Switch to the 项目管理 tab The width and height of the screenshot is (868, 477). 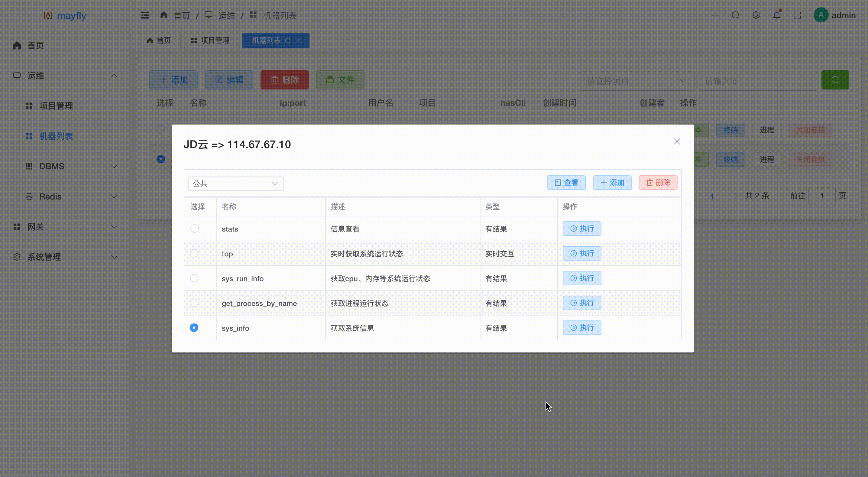[x=211, y=41]
